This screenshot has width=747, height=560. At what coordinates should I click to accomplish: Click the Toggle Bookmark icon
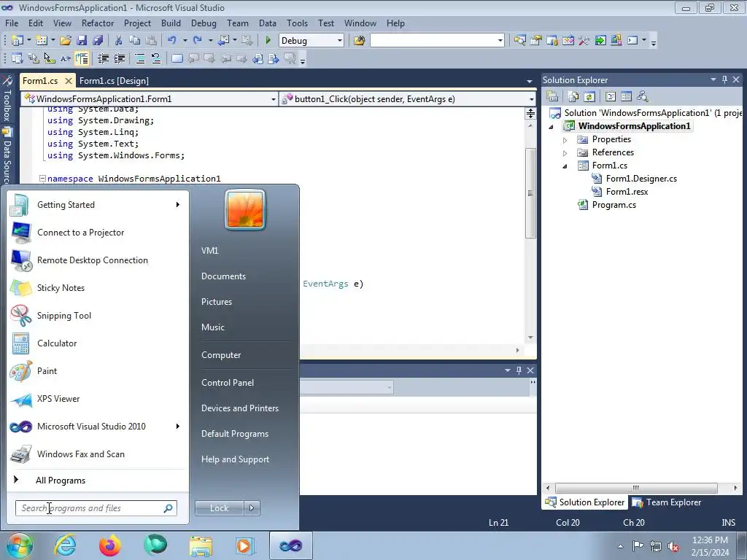pyautogui.click(x=177, y=58)
